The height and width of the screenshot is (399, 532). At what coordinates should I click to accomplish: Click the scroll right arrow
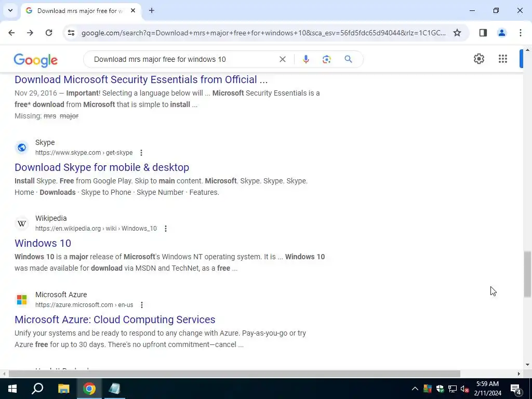pyautogui.click(x=519, y=374)
